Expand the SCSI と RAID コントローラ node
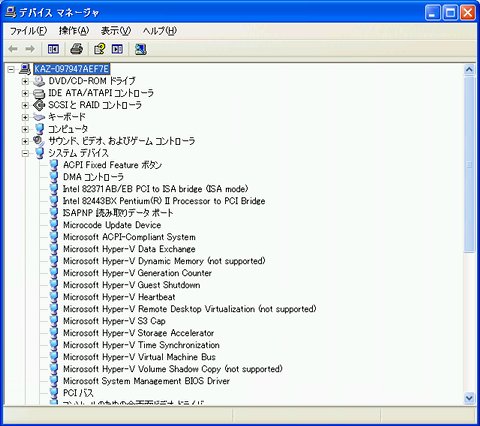This screenshot has width=480, height=426. click(x=25, y=105)
